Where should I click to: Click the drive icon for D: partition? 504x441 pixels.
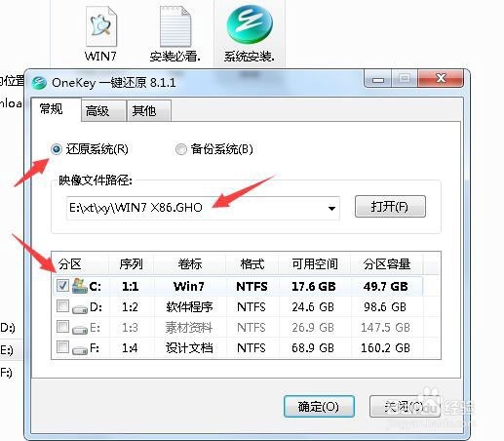pos(80,309)
